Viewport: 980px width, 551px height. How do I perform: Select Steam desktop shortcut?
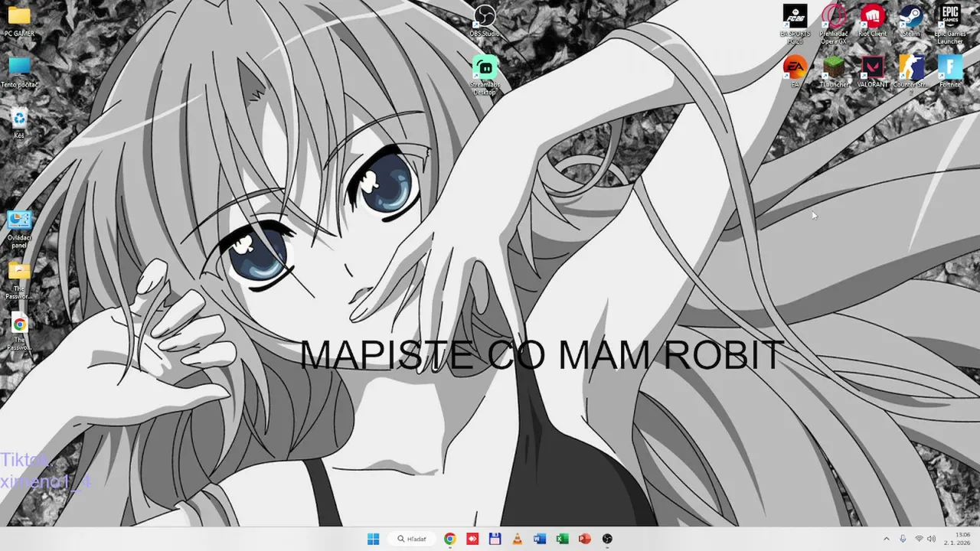coord(910,21)
